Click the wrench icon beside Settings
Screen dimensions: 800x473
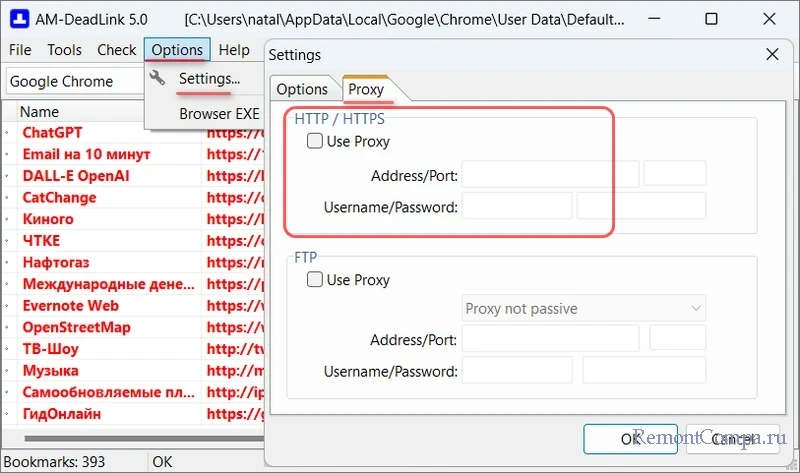[x=157, y=78]
